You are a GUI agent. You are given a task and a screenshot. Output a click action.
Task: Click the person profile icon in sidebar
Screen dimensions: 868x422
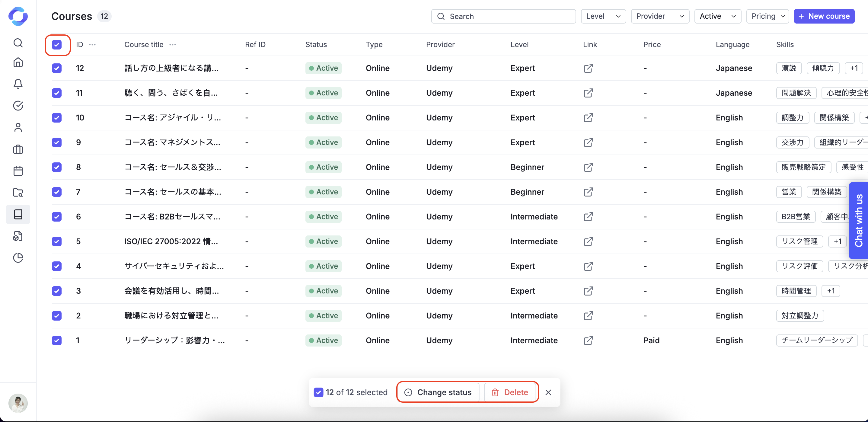pos(18,127)
